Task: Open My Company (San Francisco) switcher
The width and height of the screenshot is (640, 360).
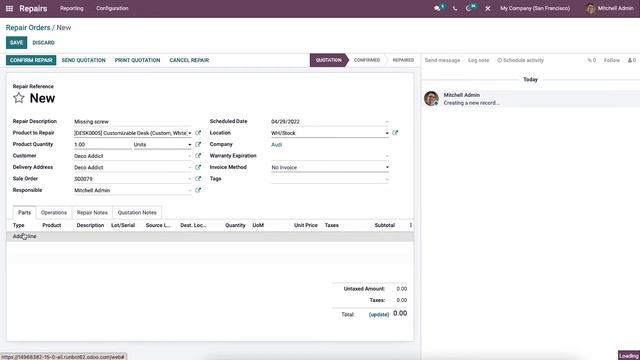Action: point(535,8)
